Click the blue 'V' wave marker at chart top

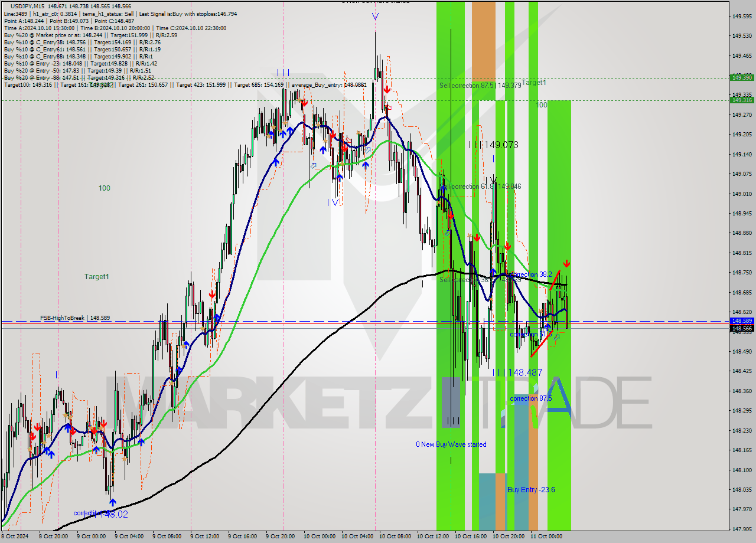(x=376, y=17)
